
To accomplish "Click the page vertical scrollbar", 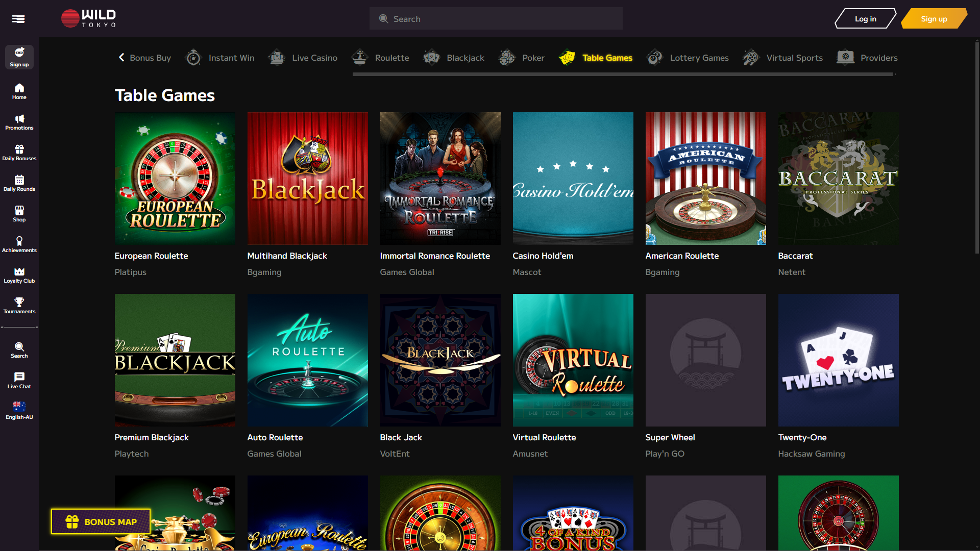I will (x=976, y=148).
